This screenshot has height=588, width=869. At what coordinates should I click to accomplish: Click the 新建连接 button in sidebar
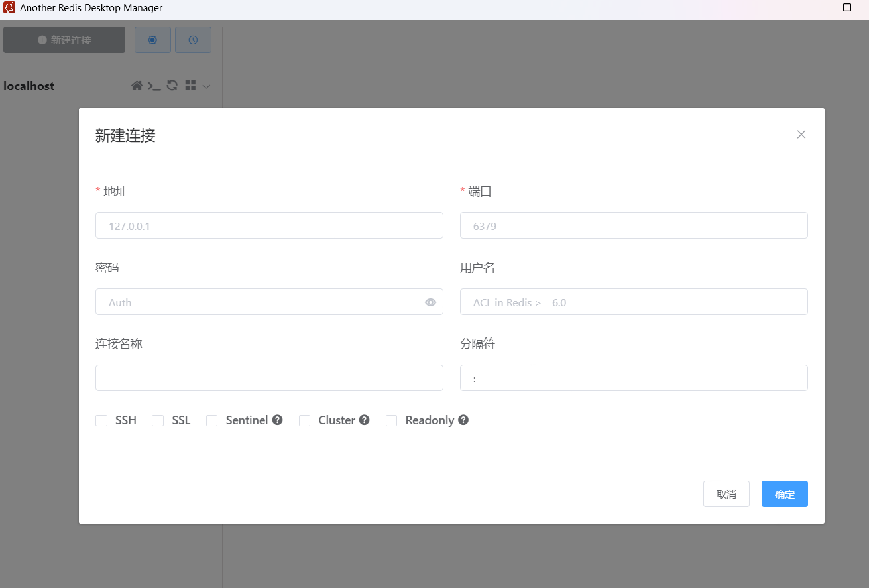point(64,40)
